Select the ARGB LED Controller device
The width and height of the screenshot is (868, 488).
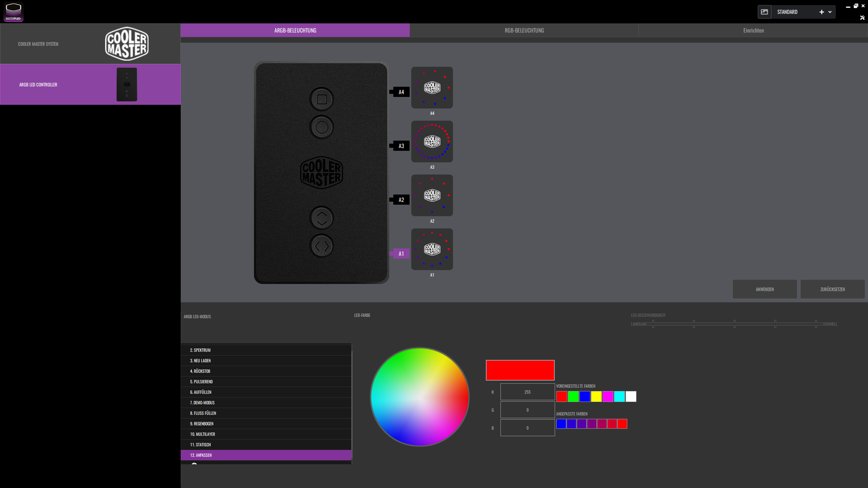[90, 84]
